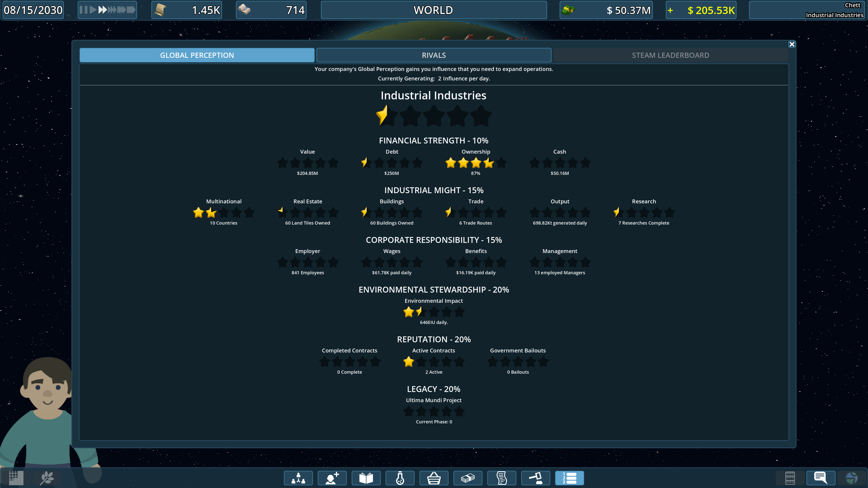
Task: Click the cash stack icon in top bar
Action: pyautogui.click(x=568, y=10)
